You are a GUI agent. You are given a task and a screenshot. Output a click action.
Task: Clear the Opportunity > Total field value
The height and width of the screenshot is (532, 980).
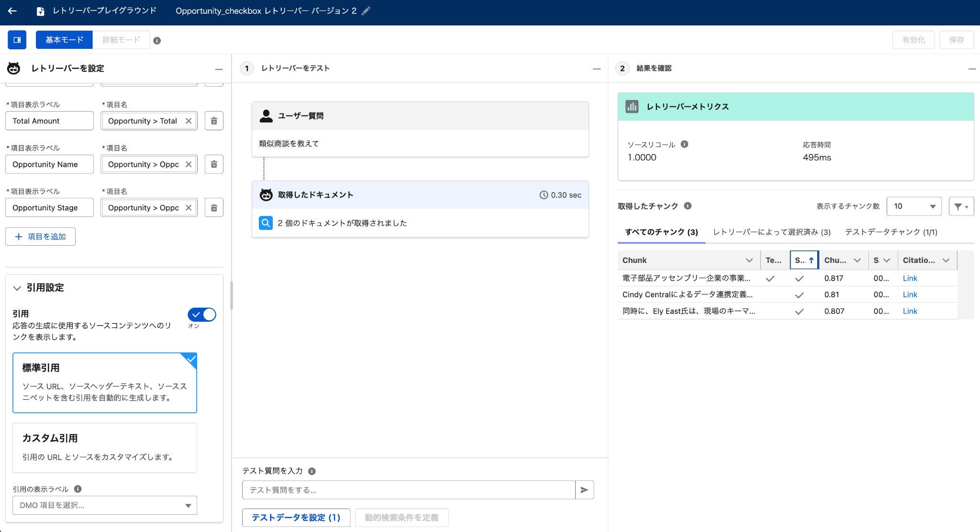tap(189, 121)
